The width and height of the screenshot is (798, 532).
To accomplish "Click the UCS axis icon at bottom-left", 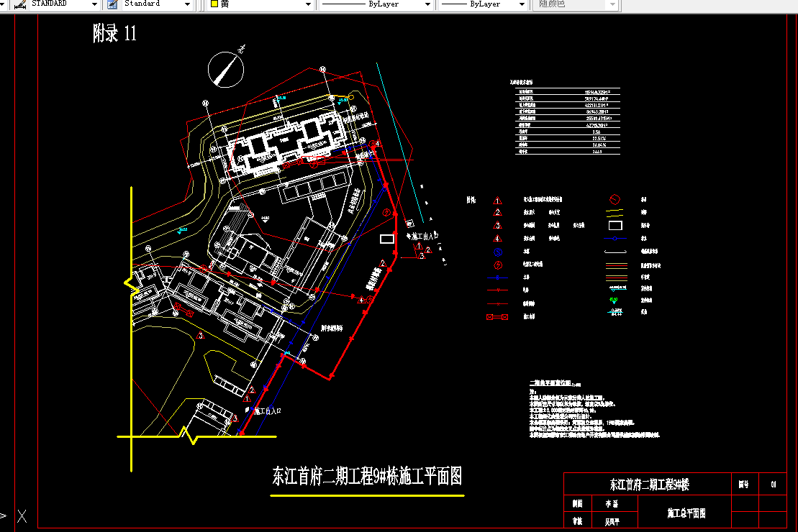I will pos(22,515).
